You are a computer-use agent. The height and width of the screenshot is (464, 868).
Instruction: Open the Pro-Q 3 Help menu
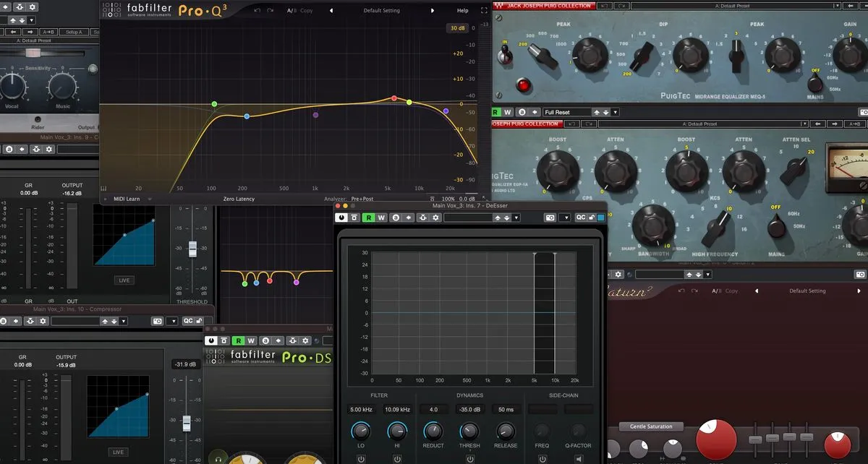click(x=463, y=11)
